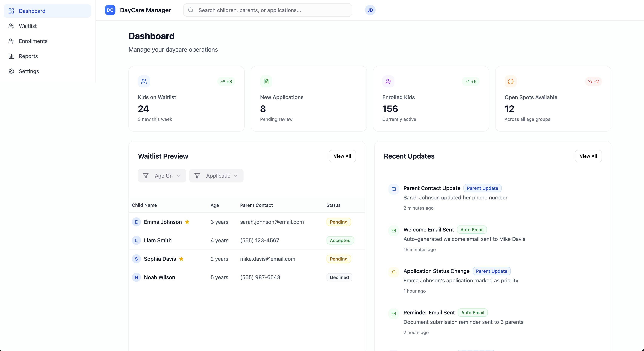Viewport: 644px width, 351px height.
Task: Click the DC app logo
Action: (110, 10)
